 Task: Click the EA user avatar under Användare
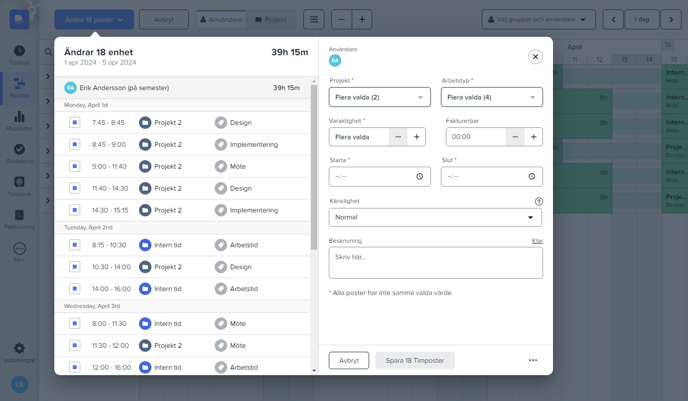(x=335, y=61)
